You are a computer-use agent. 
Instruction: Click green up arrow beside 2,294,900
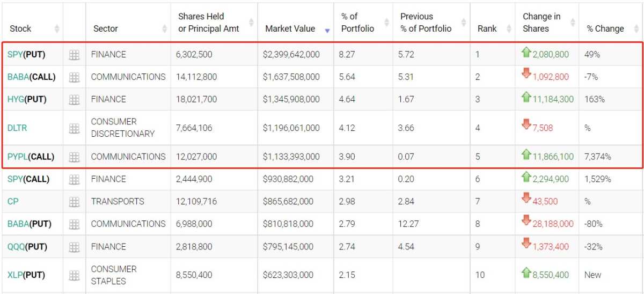tap(526, 177)
